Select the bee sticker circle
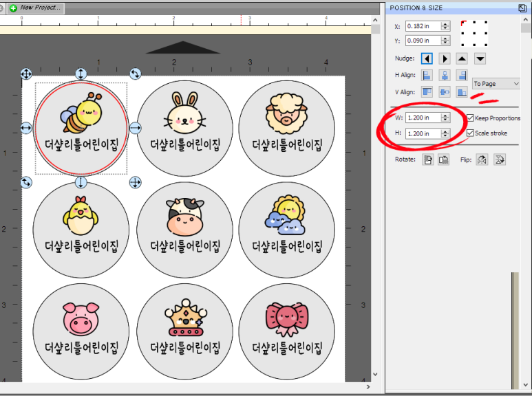This screenshot has width=532, height=396. tap(81, 128)
